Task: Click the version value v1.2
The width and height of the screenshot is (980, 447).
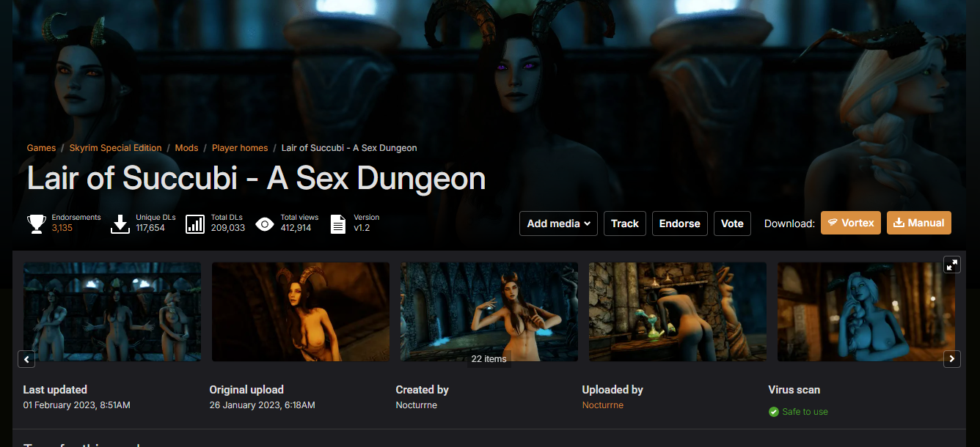Action: 362,229
